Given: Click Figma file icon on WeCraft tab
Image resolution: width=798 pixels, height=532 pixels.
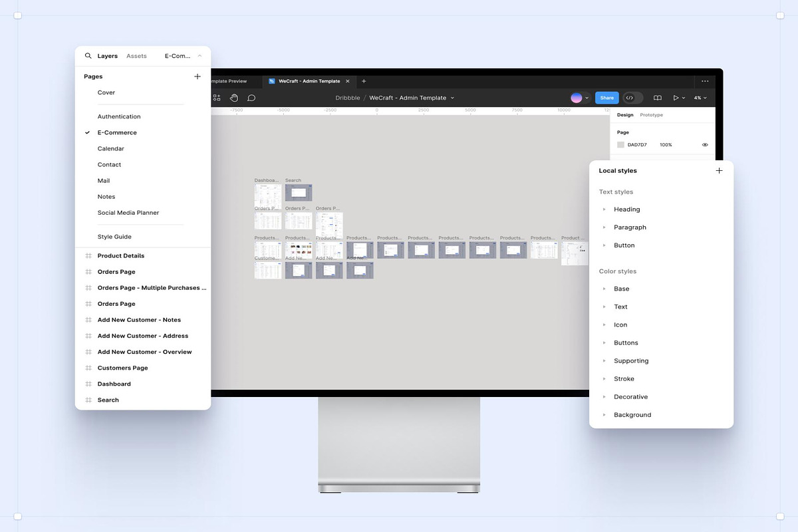Looking at the screenshot, I should pyautogui.click(x=272, y=81).
